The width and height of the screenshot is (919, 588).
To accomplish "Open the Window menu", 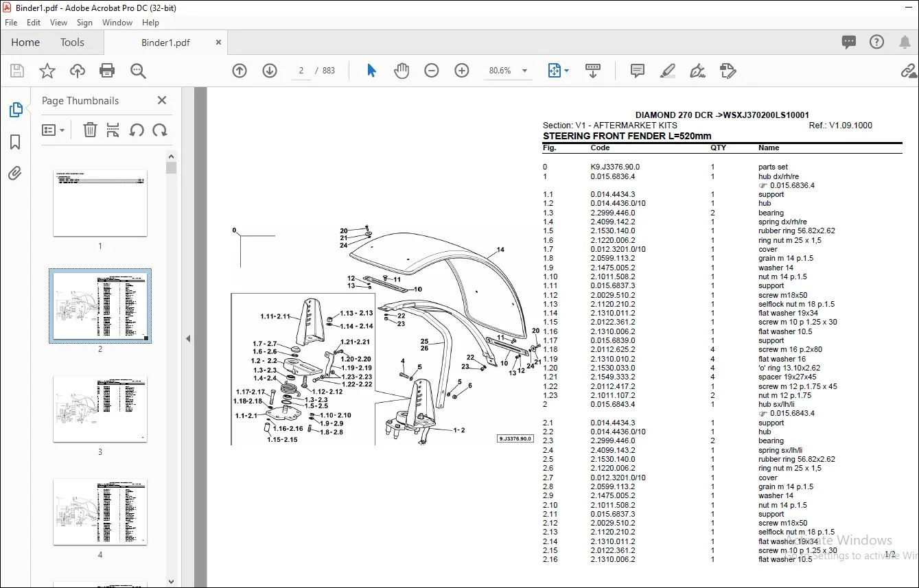I will (117, 23).
